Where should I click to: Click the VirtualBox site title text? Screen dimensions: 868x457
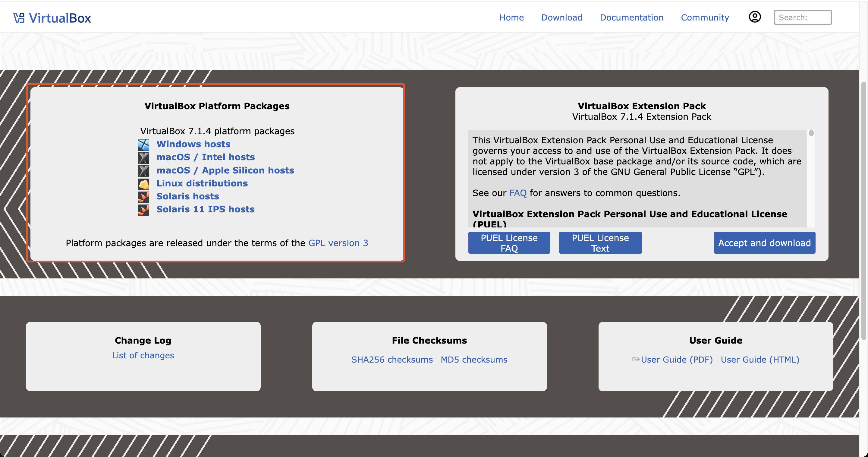[60, 18]
